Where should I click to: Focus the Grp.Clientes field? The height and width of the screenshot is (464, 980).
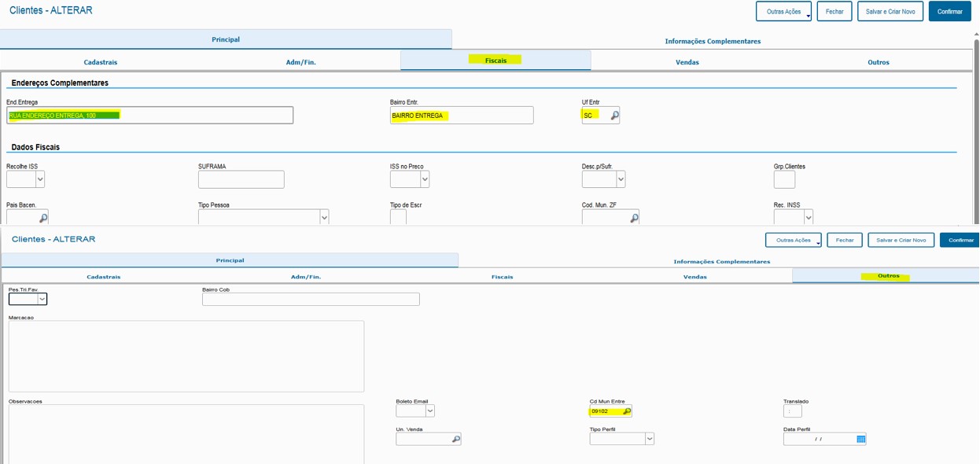click(x=784, y=179)
